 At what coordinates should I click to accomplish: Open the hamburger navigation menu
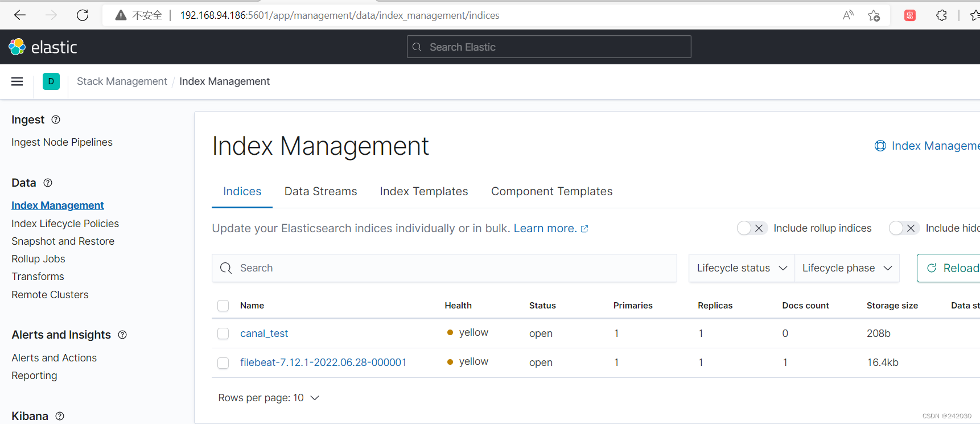pyautogui.click(x=17, y=81)
